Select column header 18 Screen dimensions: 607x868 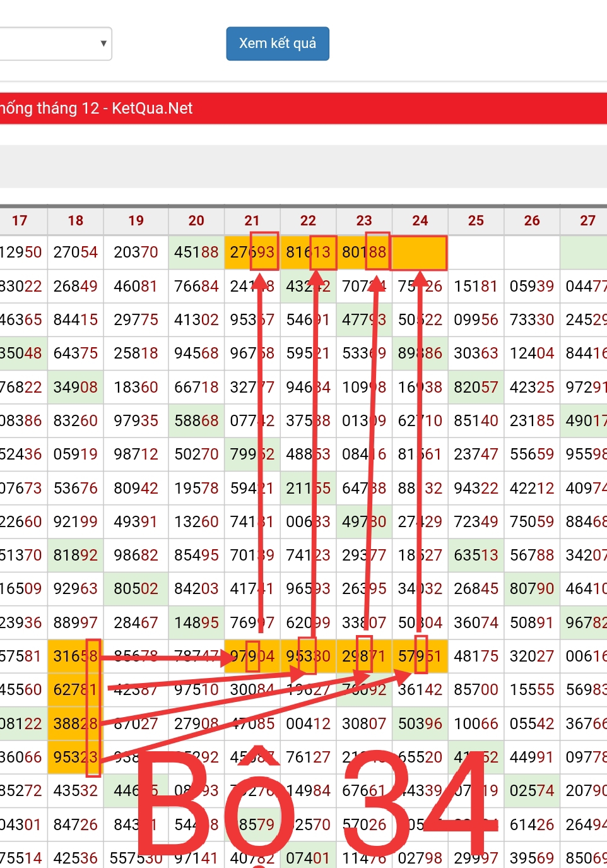pos(76,220)
